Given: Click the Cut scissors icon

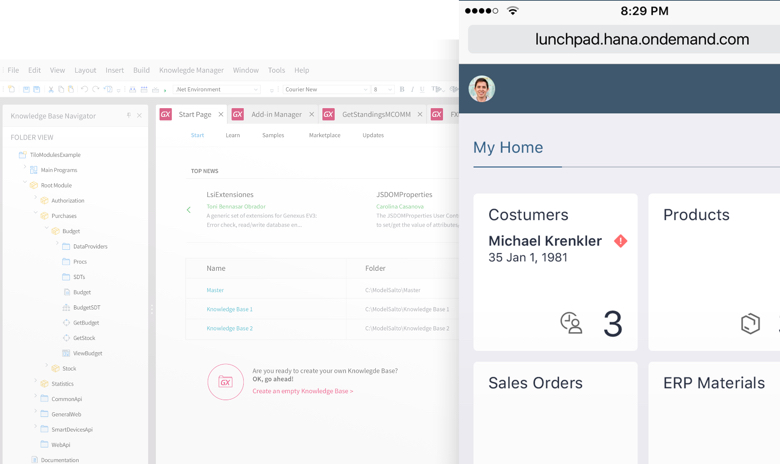Looking at the screenshot, I should [51, 90].
